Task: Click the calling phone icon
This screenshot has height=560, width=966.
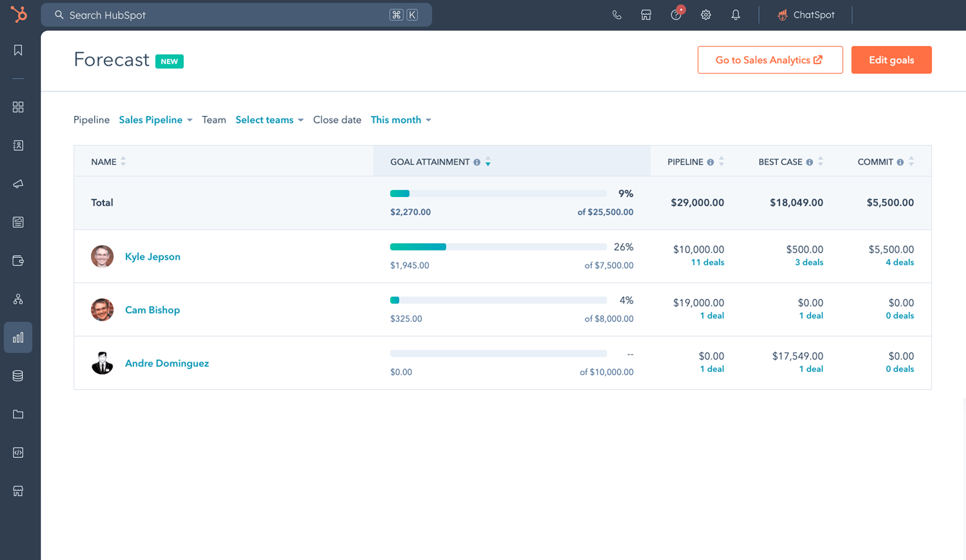Action: click(617, 15)
